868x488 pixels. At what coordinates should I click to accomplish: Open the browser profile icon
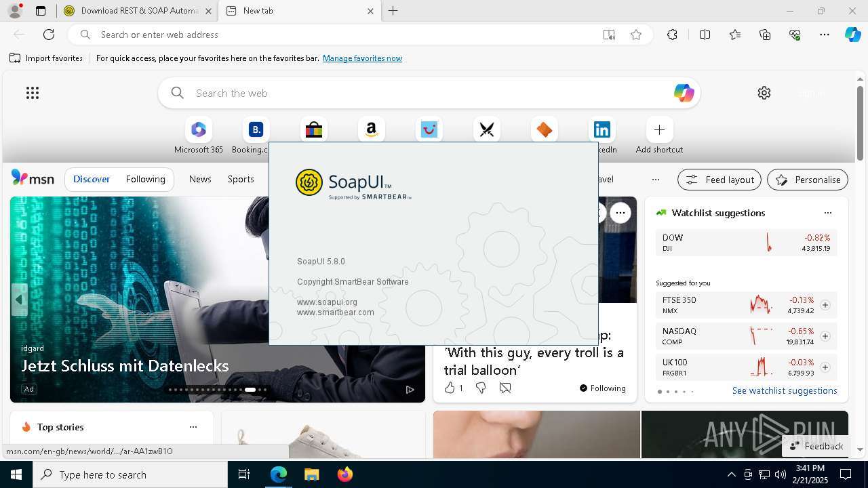[x=15, y=11]
